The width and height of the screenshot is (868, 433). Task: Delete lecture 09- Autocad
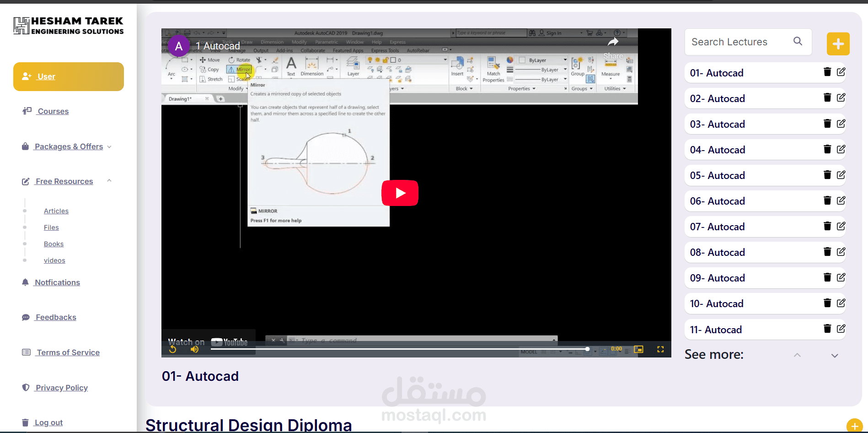[x=827, y=277]
